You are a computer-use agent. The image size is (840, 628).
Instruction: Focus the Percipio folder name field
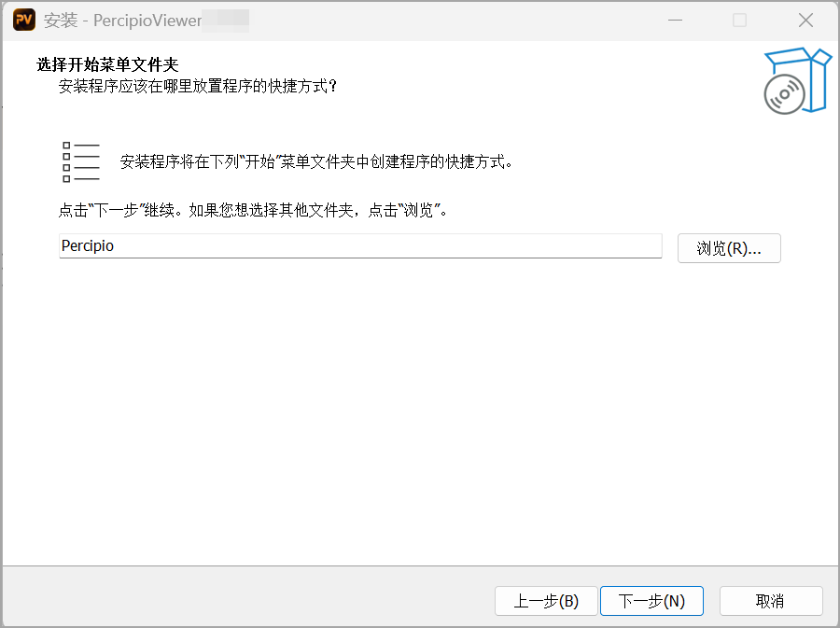pos(360,245)
